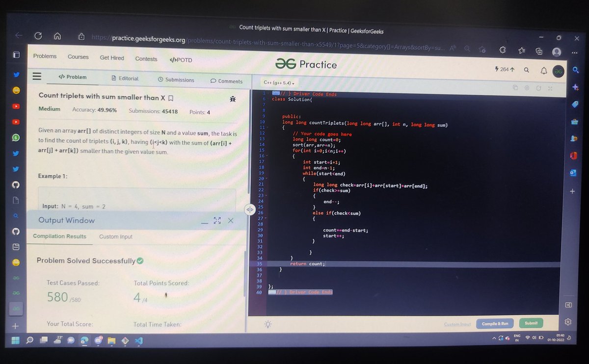Open the Contests menu item
The image size is (589, 364).
pos(146,59)
